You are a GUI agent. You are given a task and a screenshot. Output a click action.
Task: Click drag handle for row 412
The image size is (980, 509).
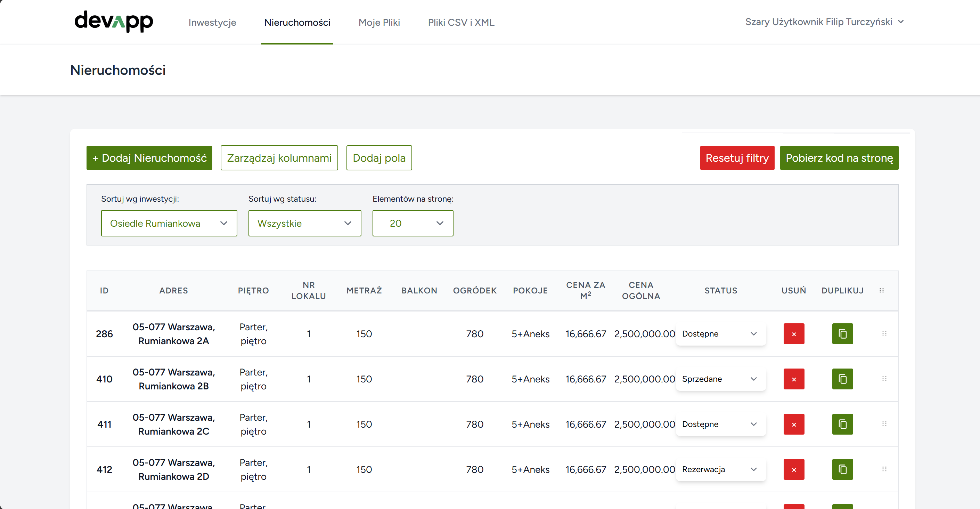click(x=884, y=469)
